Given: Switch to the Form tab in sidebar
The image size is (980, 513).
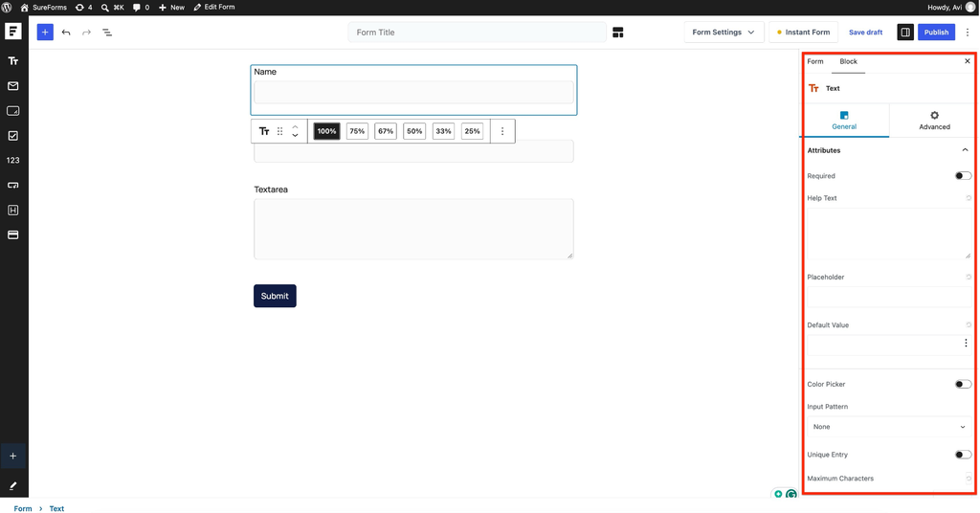Looking at the screenshot, I should coord(815,61).
